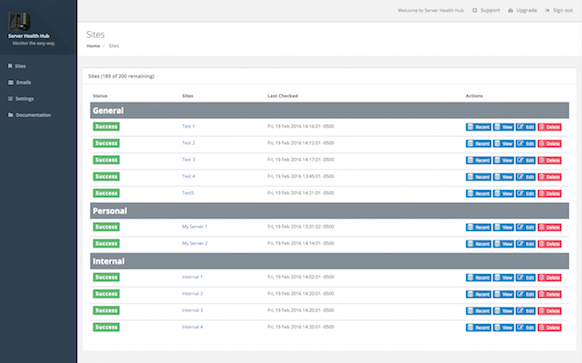
Task: Click Delete button for Internal 2
Action: [549, 294]
